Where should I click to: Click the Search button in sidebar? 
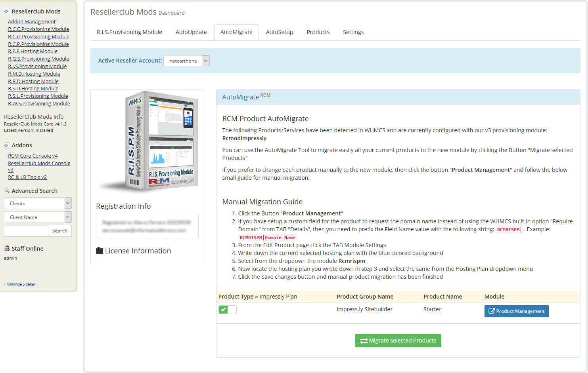(60, 231)
